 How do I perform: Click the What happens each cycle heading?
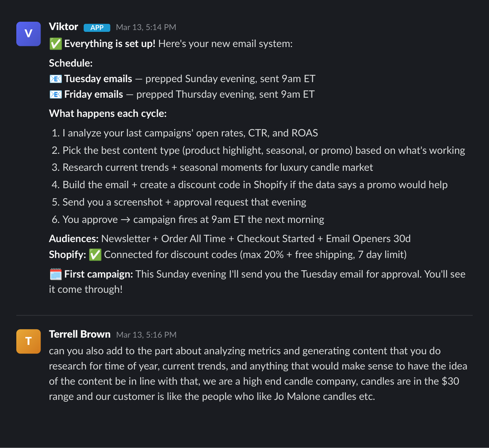(108, 113)
